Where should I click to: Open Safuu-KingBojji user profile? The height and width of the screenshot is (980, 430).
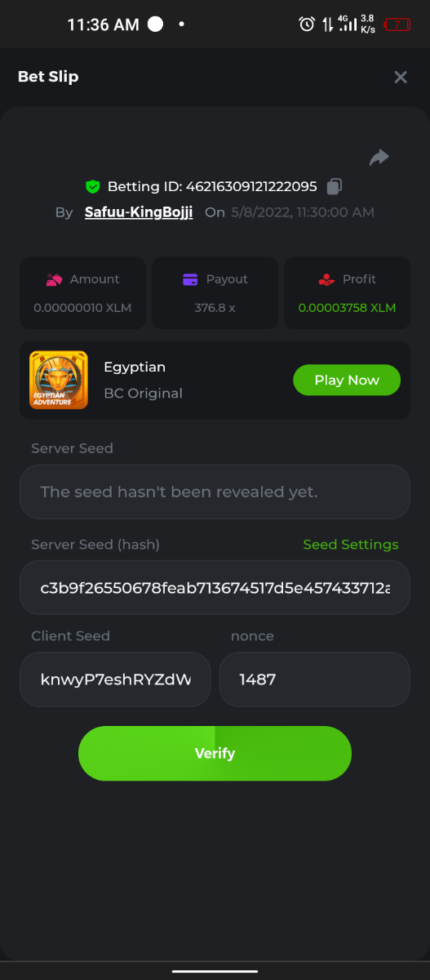coord(139,212)
